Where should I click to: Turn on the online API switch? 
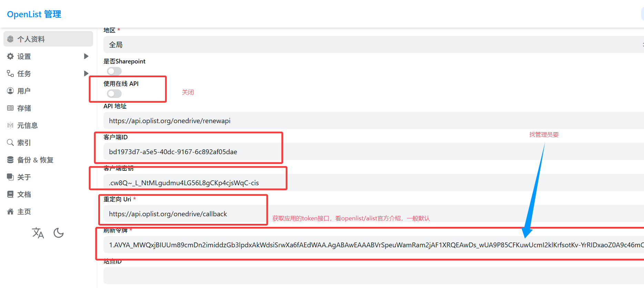(x=114, y=94)
